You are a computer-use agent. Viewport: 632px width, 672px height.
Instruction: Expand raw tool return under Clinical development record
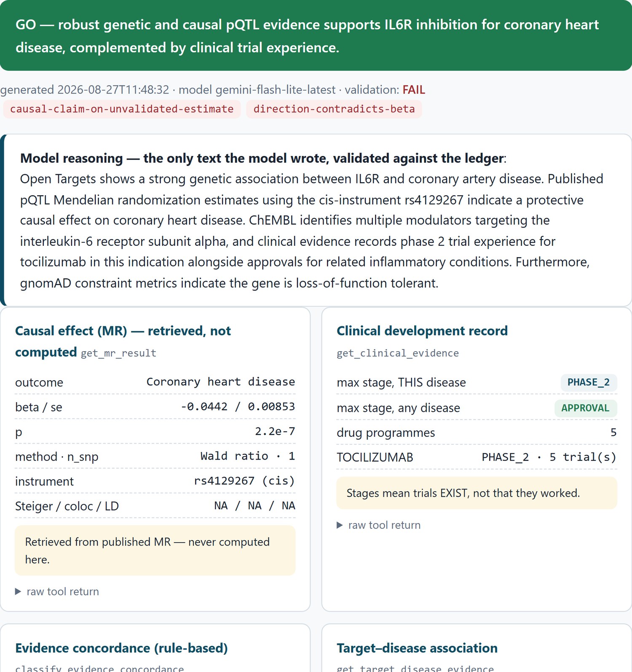click(378, 525)
